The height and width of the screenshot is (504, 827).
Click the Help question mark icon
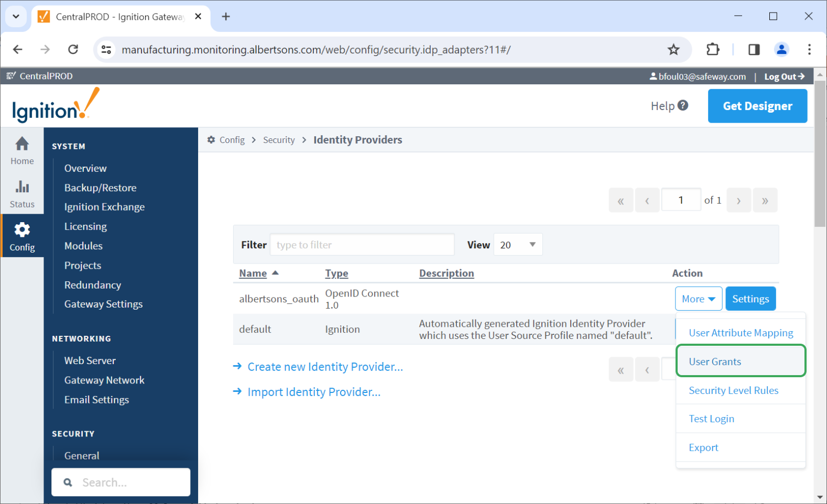682,105
